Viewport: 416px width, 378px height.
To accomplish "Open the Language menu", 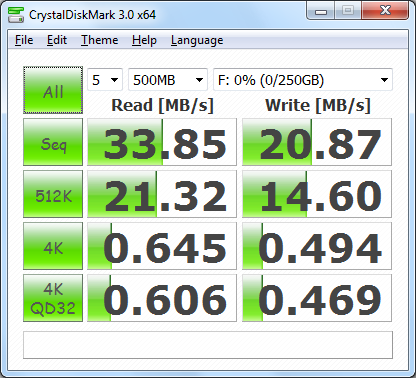I will pos(197,40).
